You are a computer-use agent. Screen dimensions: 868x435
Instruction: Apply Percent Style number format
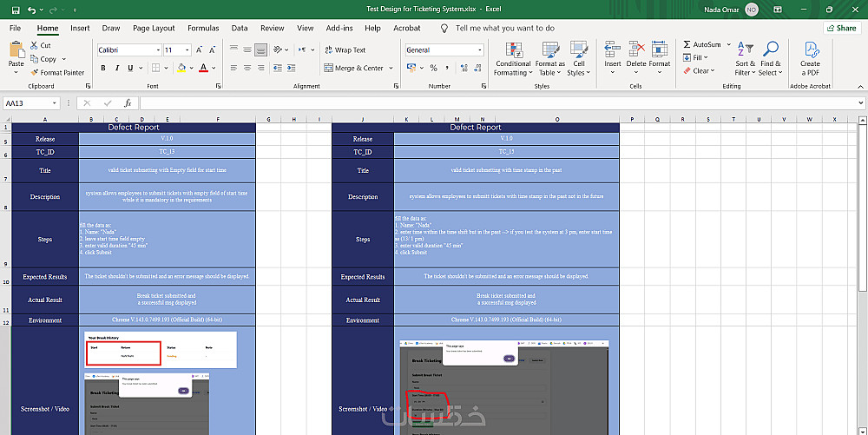click(x=433, y=68)
